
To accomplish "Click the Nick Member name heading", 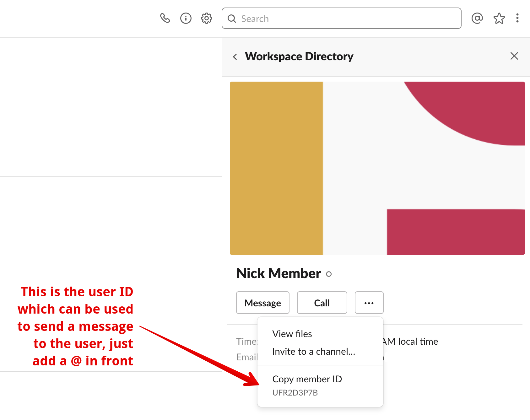I will coord(279,273).
